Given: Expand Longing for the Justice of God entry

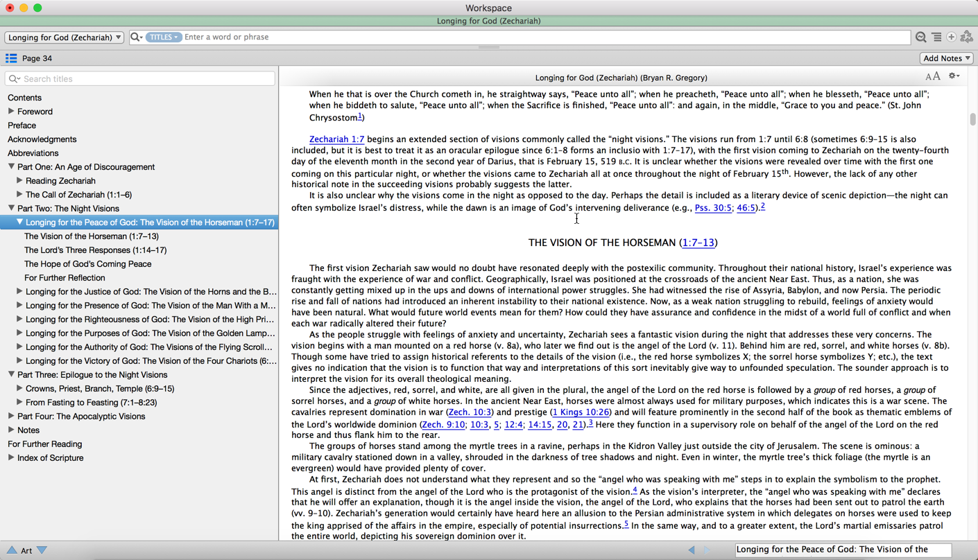Looking at the screenshot, I should point(19,291).
